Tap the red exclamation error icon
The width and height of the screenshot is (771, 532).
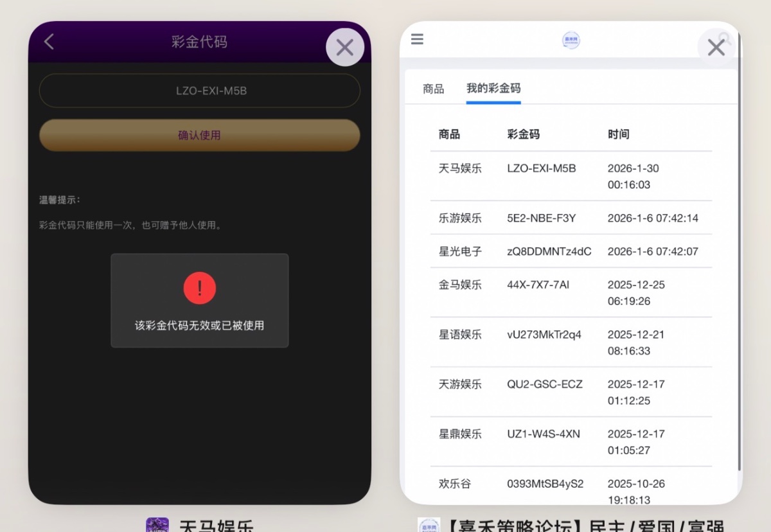click(199, 288)
